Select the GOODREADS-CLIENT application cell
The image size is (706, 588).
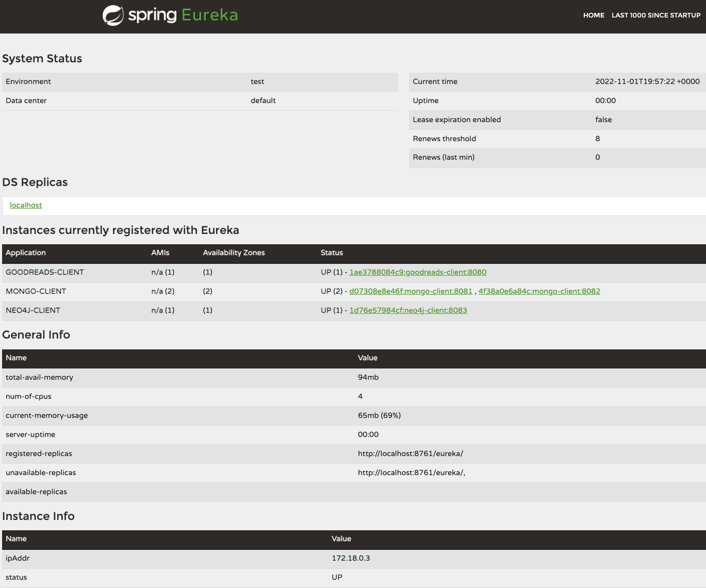[x=45, y=272]
